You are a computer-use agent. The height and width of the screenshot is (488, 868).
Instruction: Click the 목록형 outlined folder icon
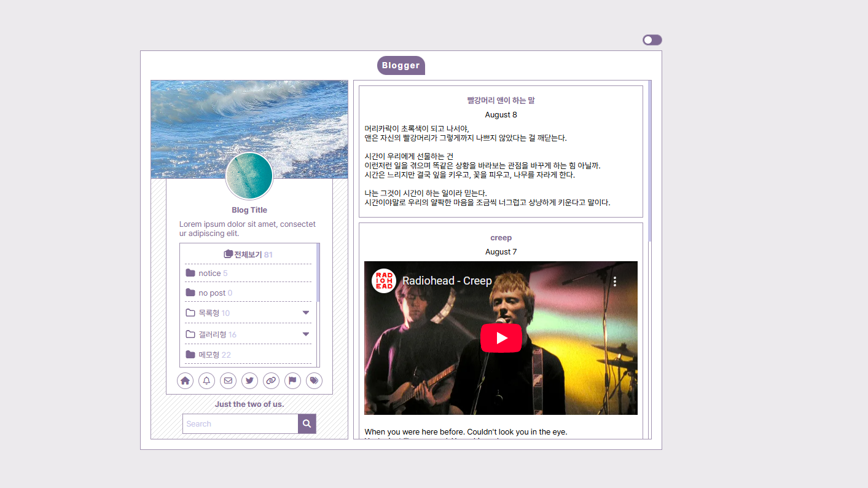pyautogui.click(x=190, y=313)
